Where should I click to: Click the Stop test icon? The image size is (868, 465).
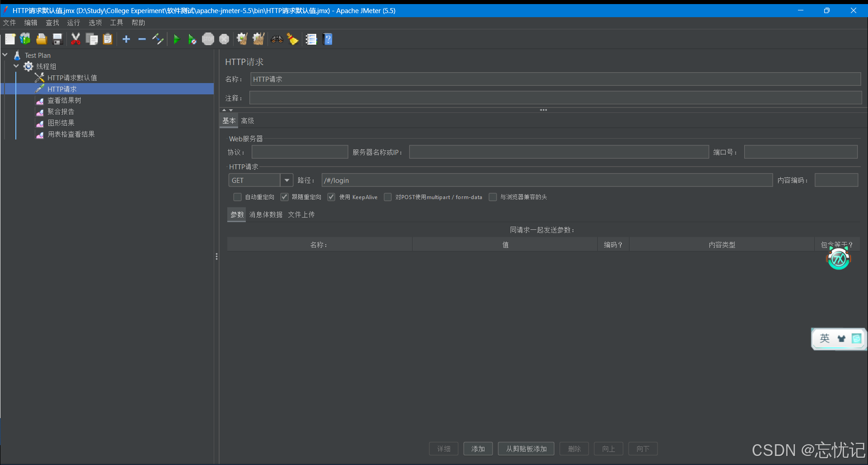pyautogui.click(x=208, y=39)
